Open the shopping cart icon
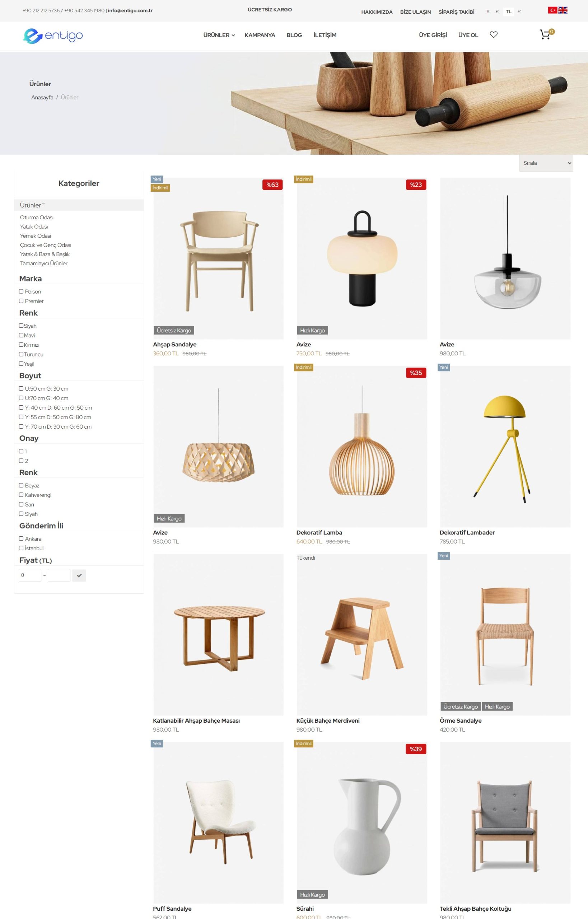The image size is (588, 919). coord(545,35)
